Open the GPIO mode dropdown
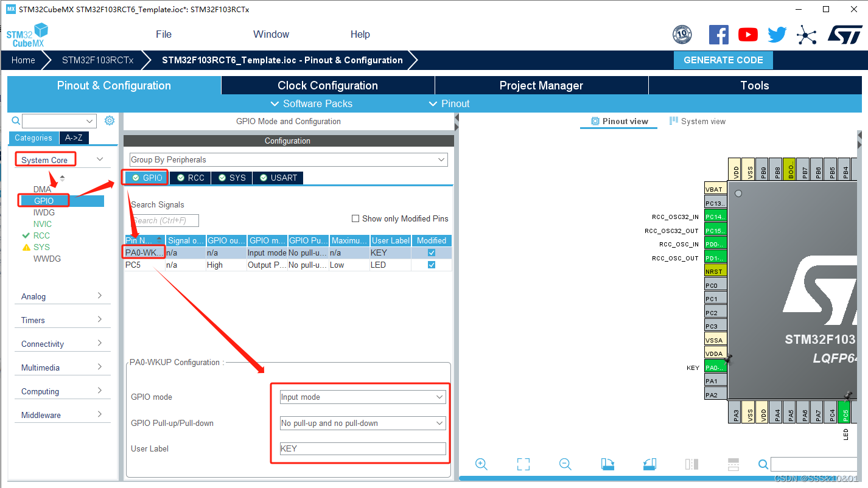Screen dimensions: 868x488 click(362, 397)
